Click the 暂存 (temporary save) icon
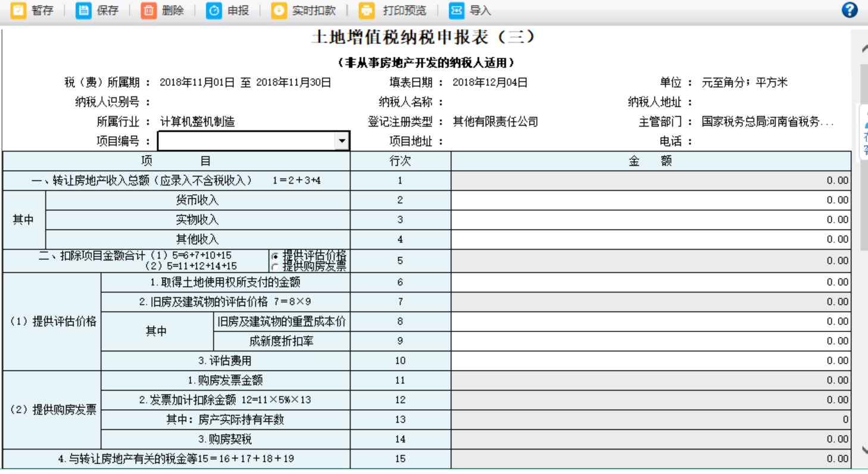The width and height of the screenshot is (868, 474). [x=20, y=10]
